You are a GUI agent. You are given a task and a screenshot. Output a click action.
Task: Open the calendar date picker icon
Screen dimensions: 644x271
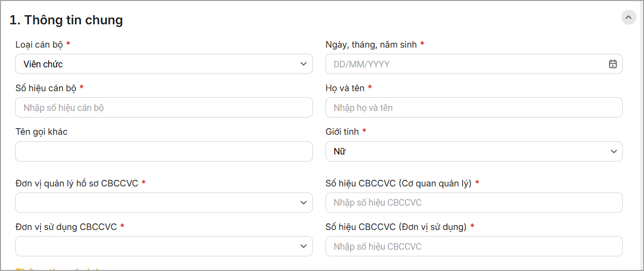(x=613, y=64)
